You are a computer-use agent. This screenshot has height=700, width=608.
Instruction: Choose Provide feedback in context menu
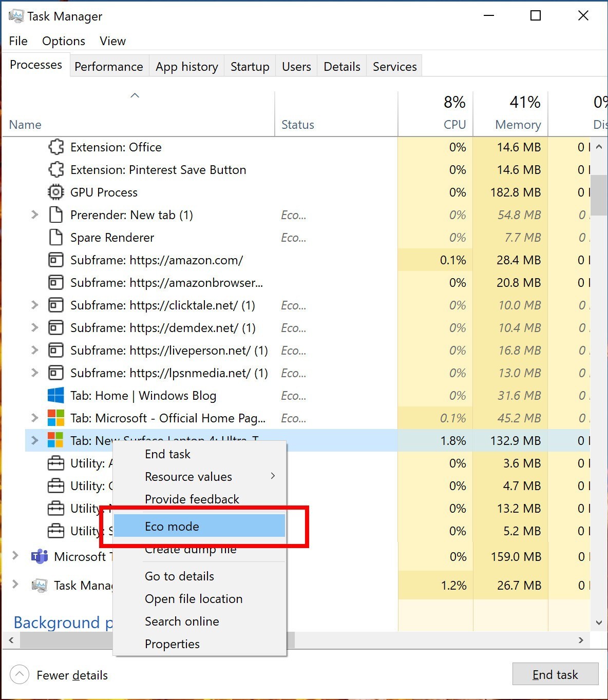[x=199, y=499]
